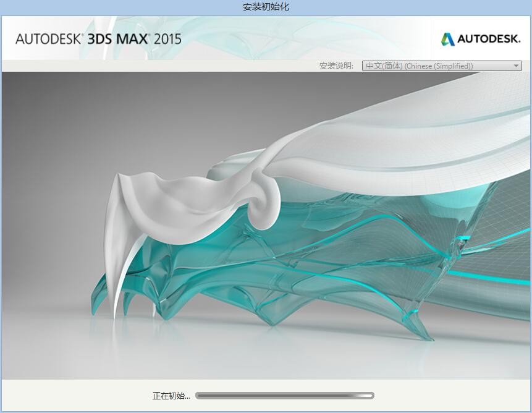Click the 安装说明 label
The image size is (532, 413).
336,66
